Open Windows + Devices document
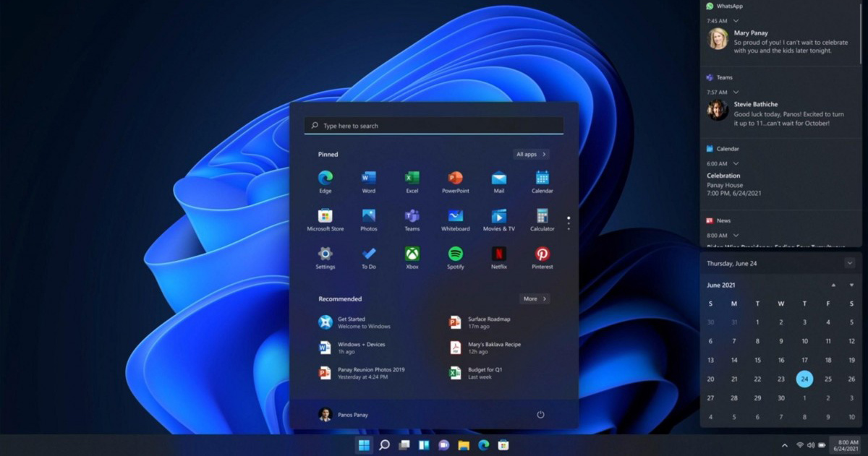This screenshot has height=456, width=868. pos(352,348)
